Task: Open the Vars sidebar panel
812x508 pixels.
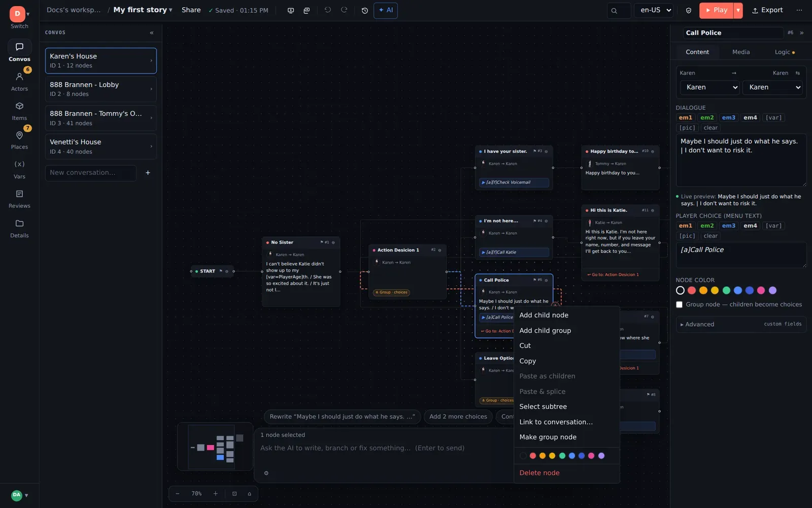Action: point(19,170)
